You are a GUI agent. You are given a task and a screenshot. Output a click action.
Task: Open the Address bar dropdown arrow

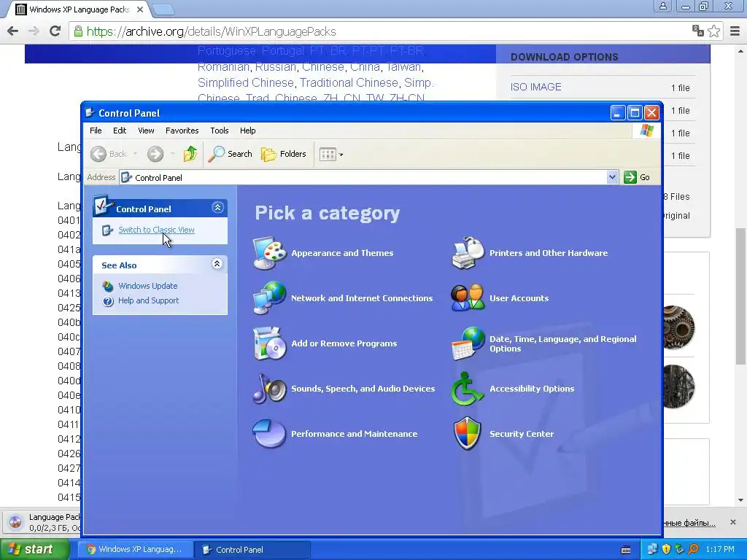pyautogui.click(x=612, y=177)
